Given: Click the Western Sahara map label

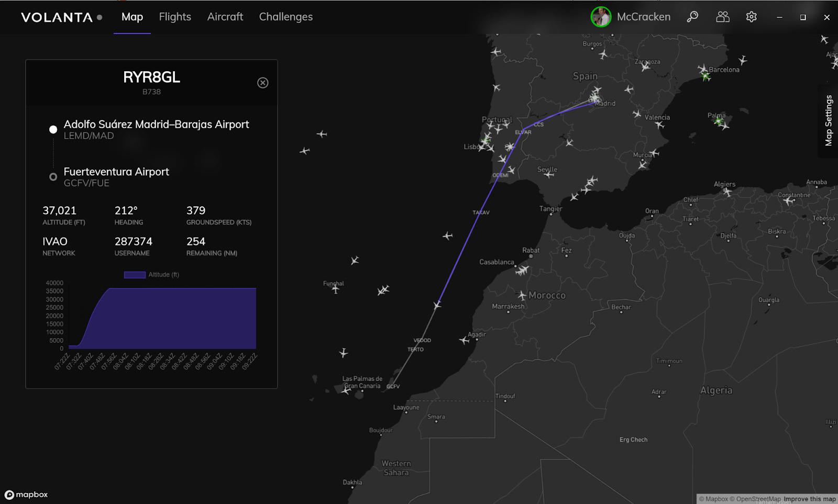Looking at the screenshot, I should pyautogui.click(x=396, y=468).
